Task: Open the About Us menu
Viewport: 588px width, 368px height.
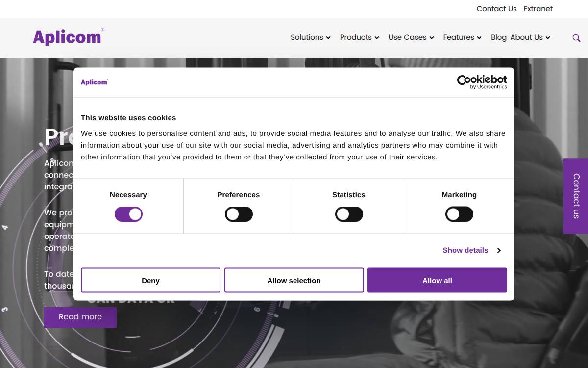Action: coord(526,37)
